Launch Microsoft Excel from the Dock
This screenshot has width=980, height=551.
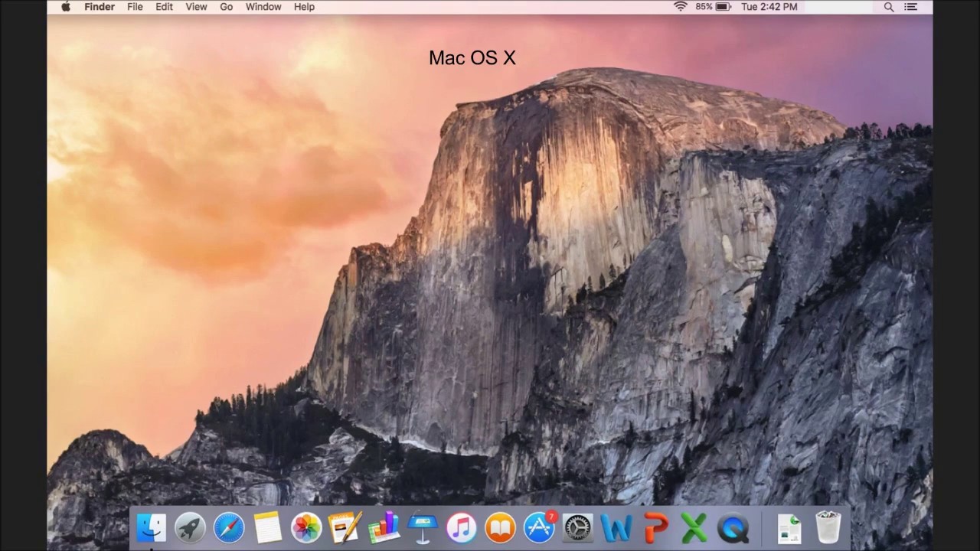tap(694, 528)
